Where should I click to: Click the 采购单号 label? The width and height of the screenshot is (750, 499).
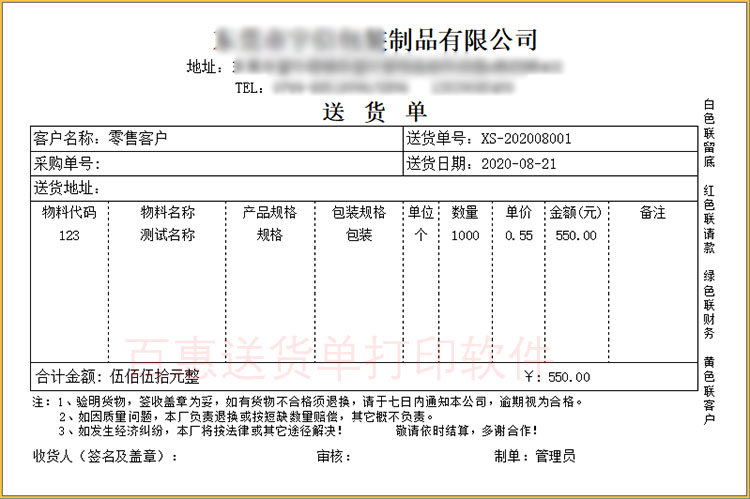pyautogui.click(x=66, y=164)
